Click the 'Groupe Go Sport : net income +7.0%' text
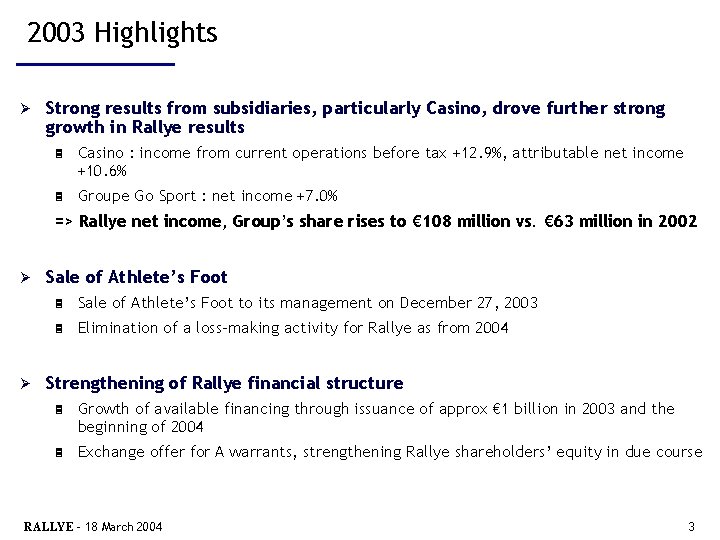The image size is (720, 540). coord(208,196)
